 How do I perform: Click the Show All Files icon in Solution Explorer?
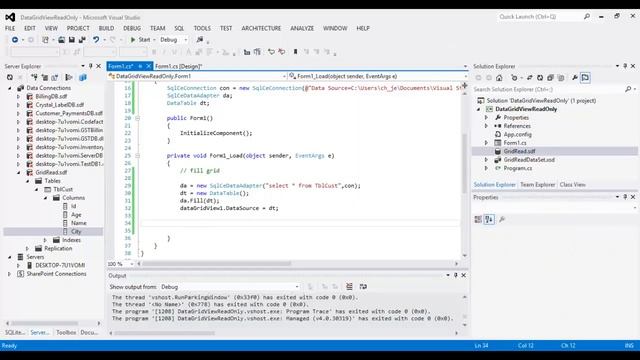tap(561, 78)
